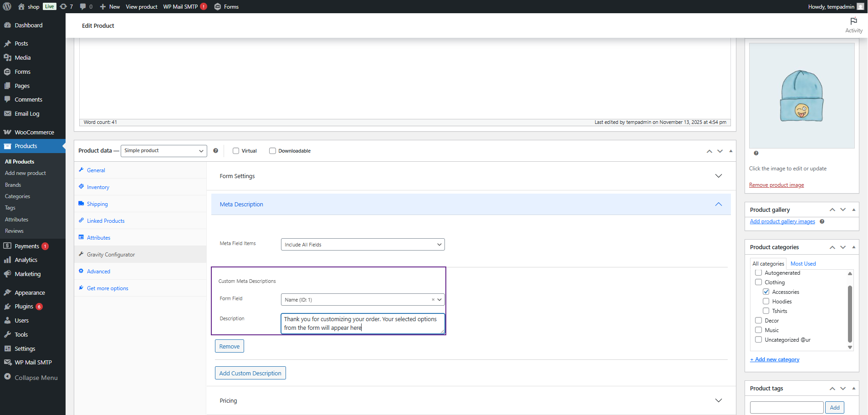Click the WP Mail SMTP alert badge
Image resolution: width=868 pixels, height=415 pixels.
[204, 6]
